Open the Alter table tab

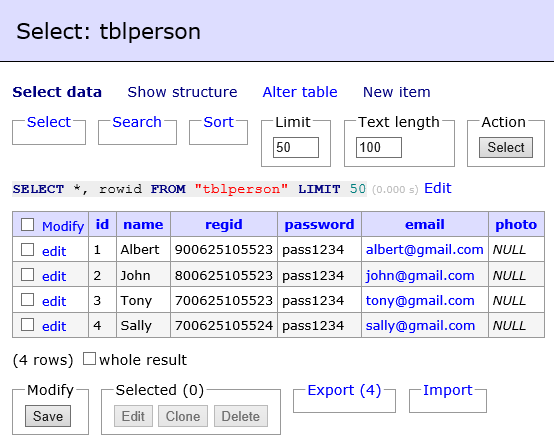pyautogui.click(x=300, y=92)
